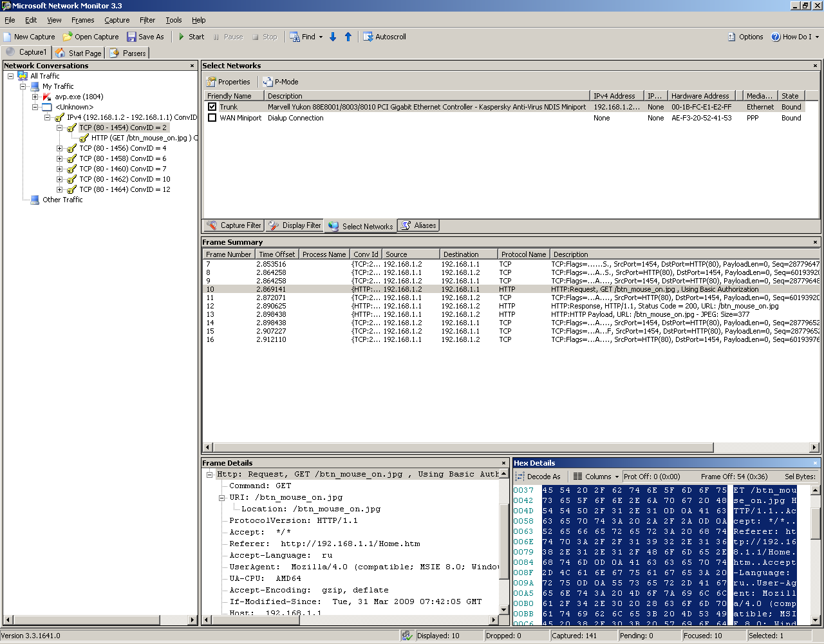Expand TCP (80 - 1460) ConvID = 7
This screenshot has height=644, width=824.
coord(60,169)
